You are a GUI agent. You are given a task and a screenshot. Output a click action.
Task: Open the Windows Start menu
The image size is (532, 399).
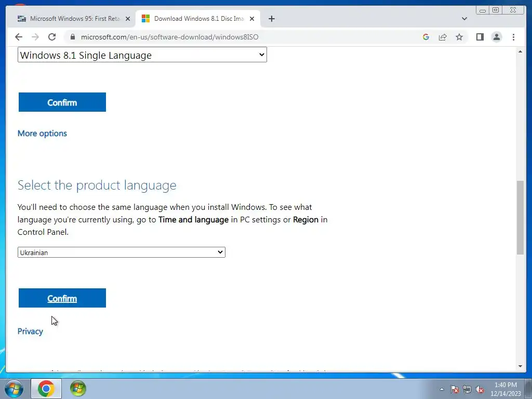tap(14, 389)
